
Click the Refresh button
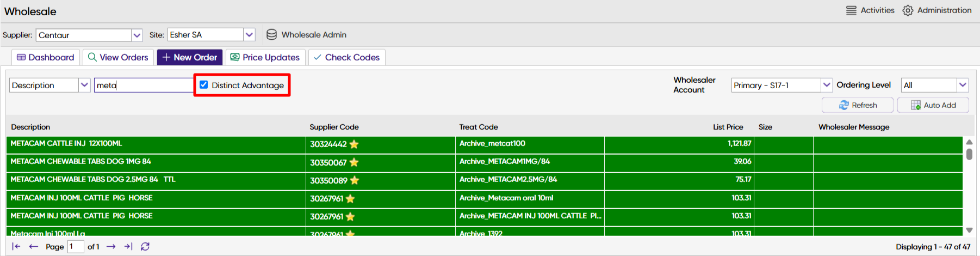858,105
